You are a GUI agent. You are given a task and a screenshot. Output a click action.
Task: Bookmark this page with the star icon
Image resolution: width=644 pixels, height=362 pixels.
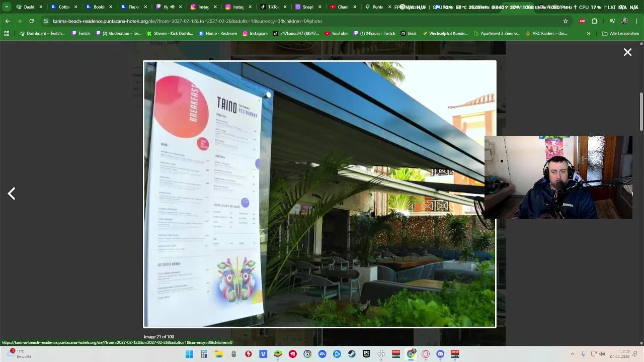[x=566, y=21]
